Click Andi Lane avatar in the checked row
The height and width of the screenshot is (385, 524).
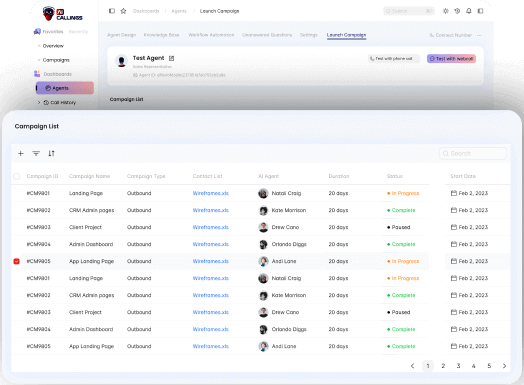[x=263, y=261]
